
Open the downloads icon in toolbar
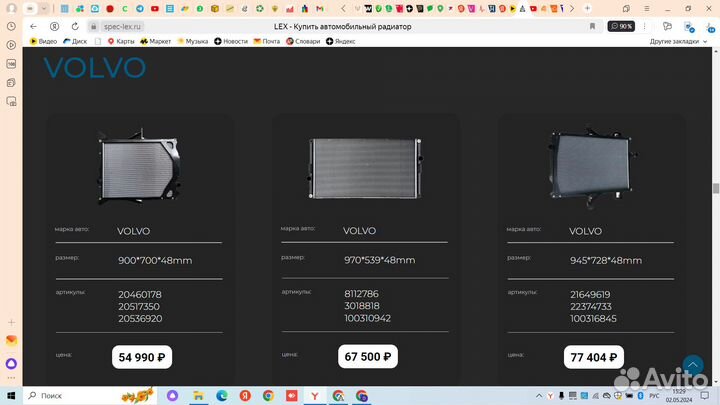[710, 28]
